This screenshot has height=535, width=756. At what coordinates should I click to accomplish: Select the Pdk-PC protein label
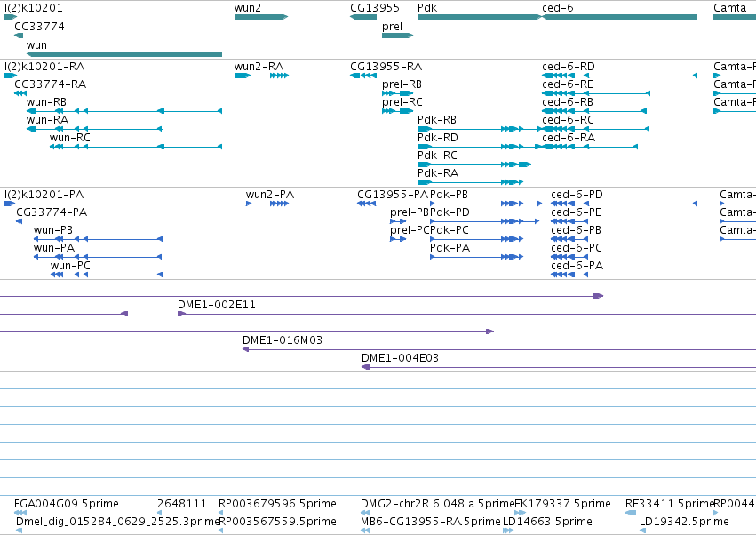(450, 230)
